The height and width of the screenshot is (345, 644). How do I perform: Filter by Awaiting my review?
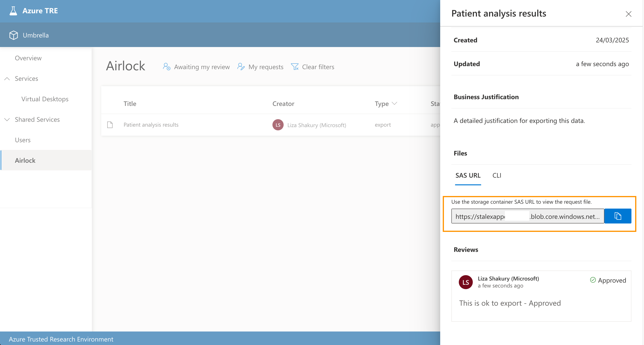pos(196,67)
